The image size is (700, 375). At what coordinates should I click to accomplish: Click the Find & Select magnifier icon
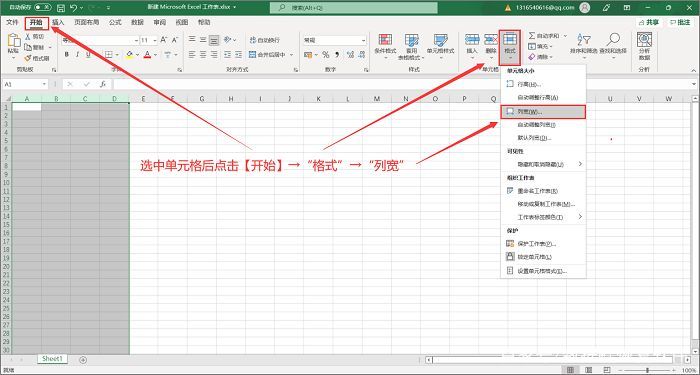[613, 39]
